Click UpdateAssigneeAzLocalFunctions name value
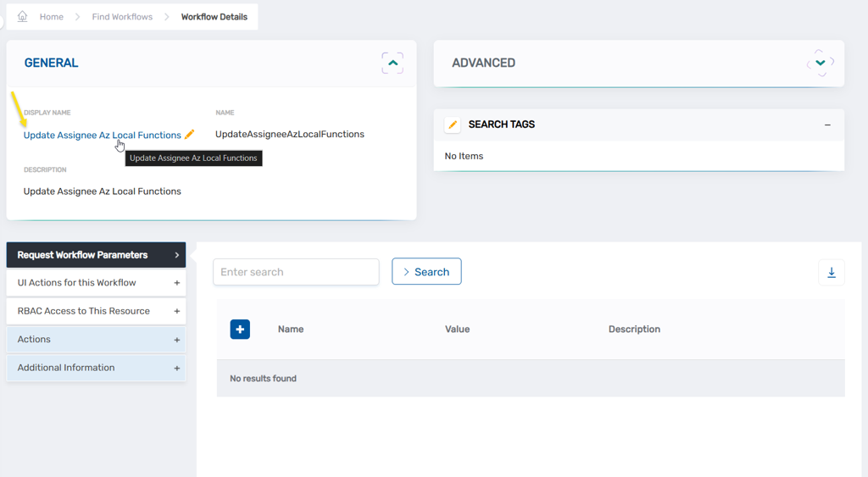This screenshot has width=868, height=477. coord(290,135)
